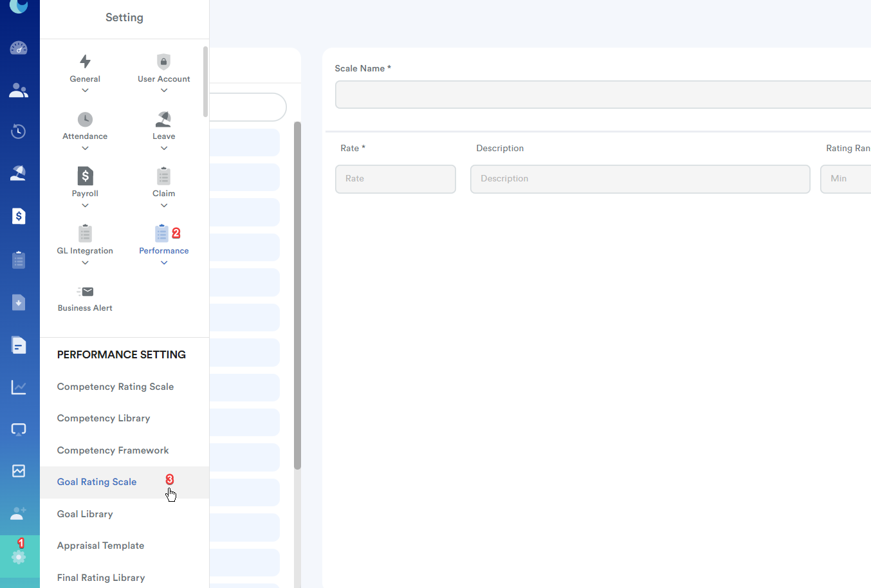871x588 pixels.
Task: Open the General settings lightning bolt icon
Action: 85,61
